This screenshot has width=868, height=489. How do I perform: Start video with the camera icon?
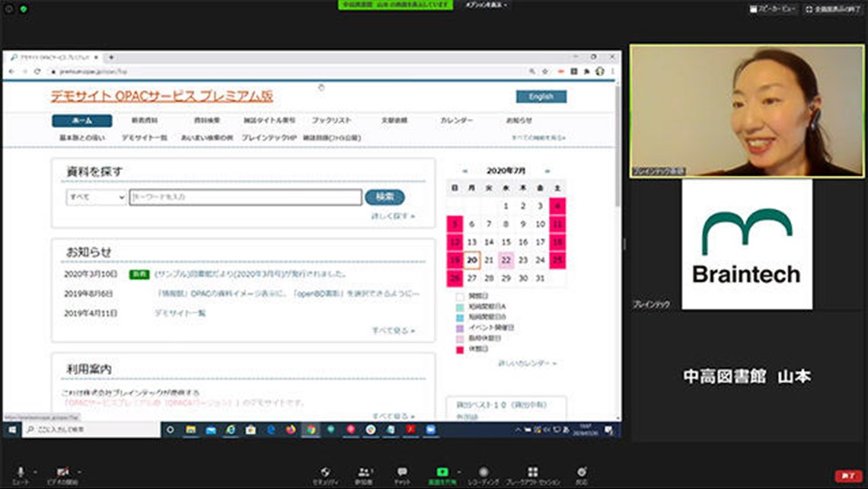pos(63,472)
